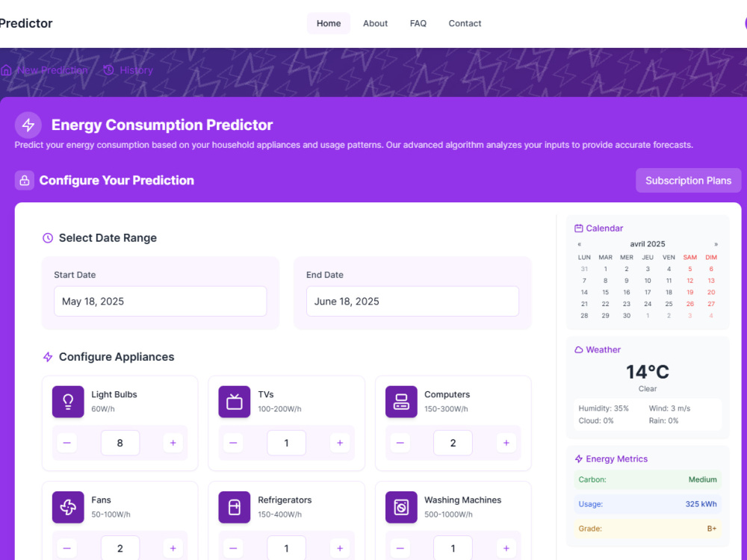Image resolution: width=747 pixels, height=560 pixels.
Task: Select April 10 in the calendar
Action: coord(648,281)
